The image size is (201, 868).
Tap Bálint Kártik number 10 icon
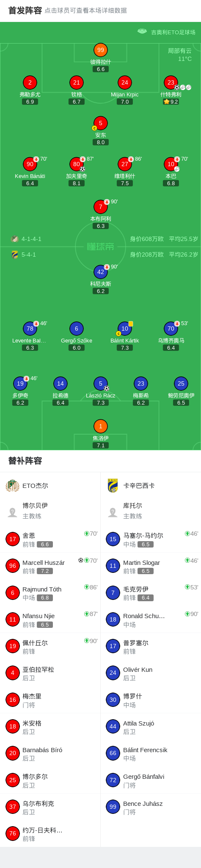125,329
